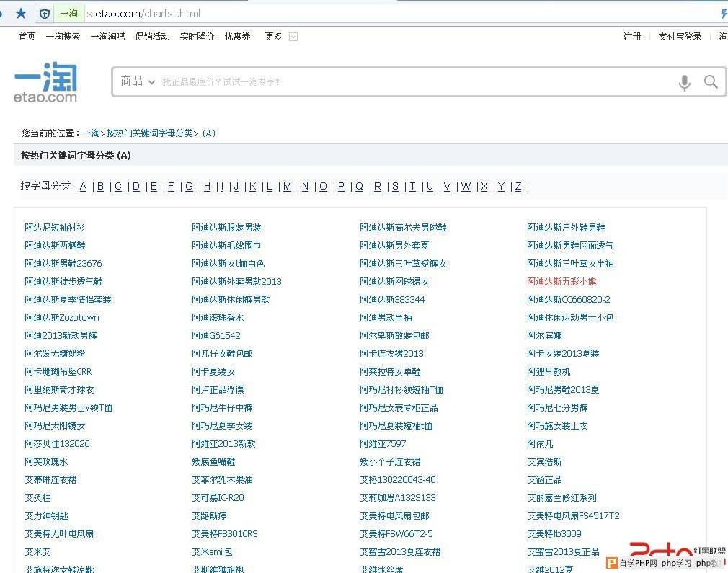Screen dimensions: 728x573
Task: Open keyword 阿维亚7597
Action: coord(383,443)
